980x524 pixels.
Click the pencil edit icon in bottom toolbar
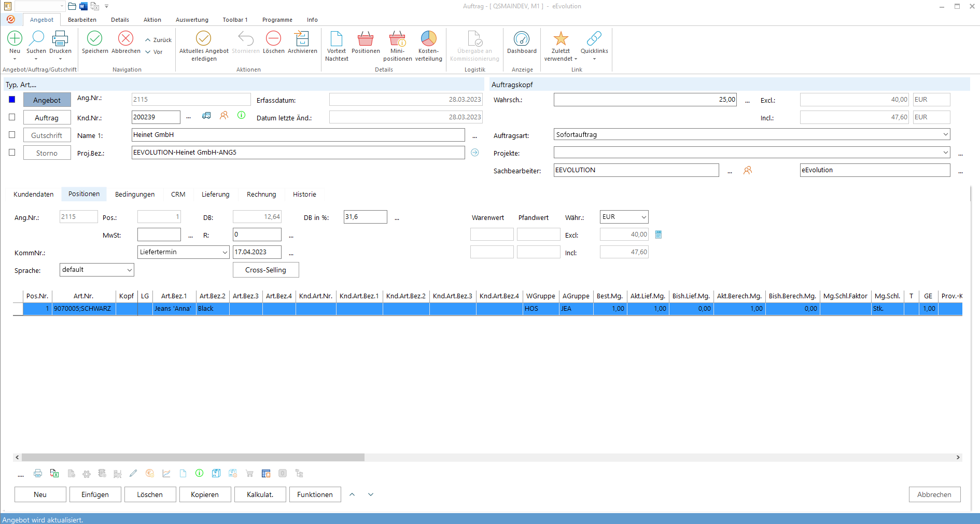133,473
